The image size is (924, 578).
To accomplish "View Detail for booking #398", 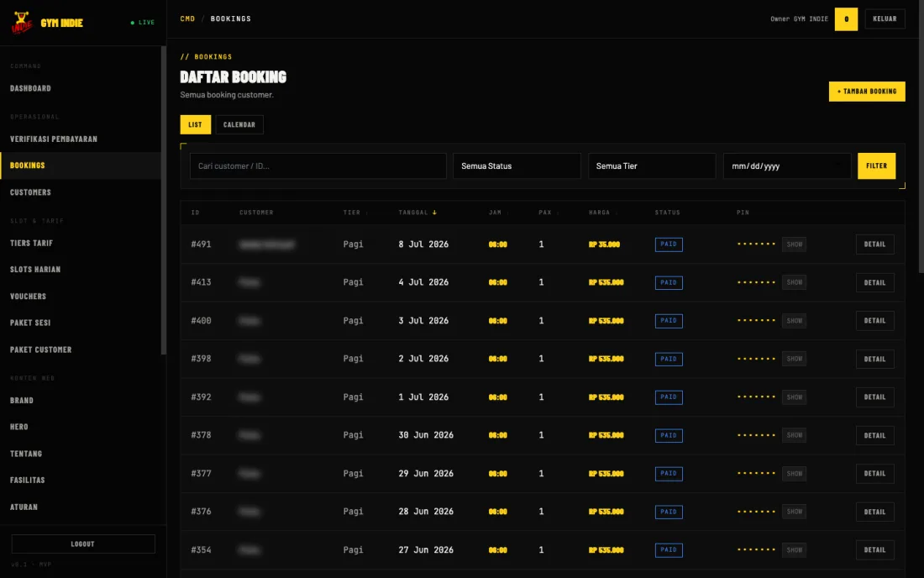I will 874,359.
